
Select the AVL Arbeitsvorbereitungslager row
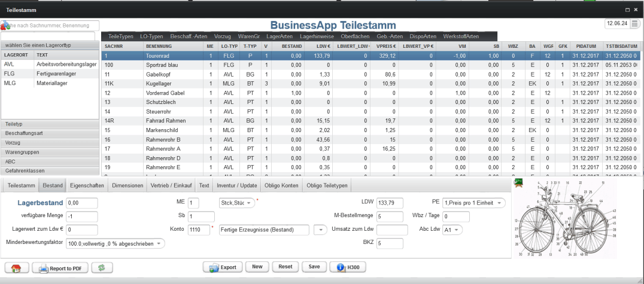(x=50, y=65)
